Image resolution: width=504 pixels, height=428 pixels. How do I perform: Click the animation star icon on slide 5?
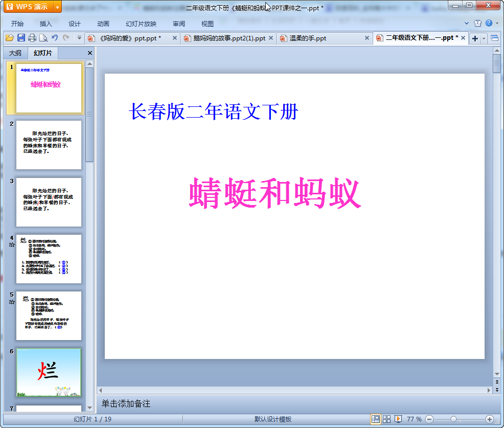[12, 302]
